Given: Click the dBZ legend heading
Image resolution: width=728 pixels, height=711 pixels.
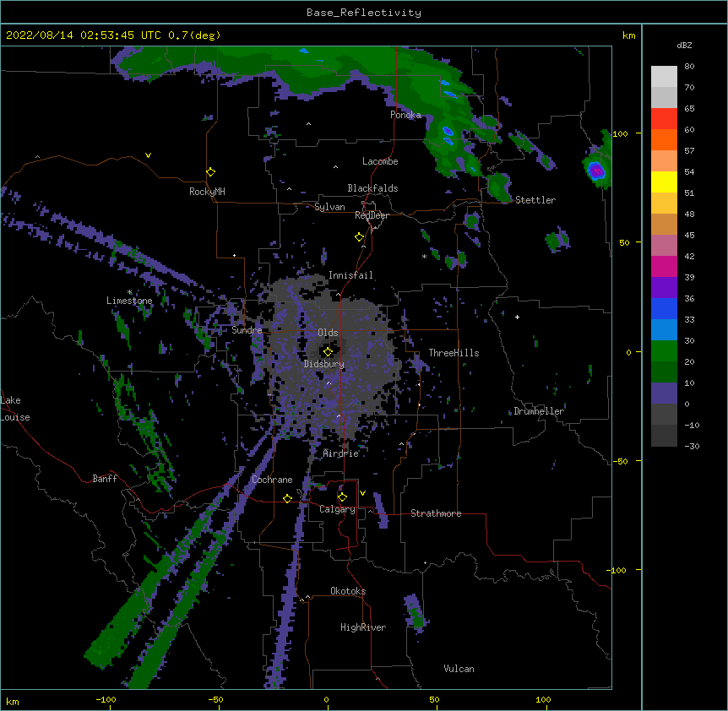Looking at the screenshot, I should point(684,45).
